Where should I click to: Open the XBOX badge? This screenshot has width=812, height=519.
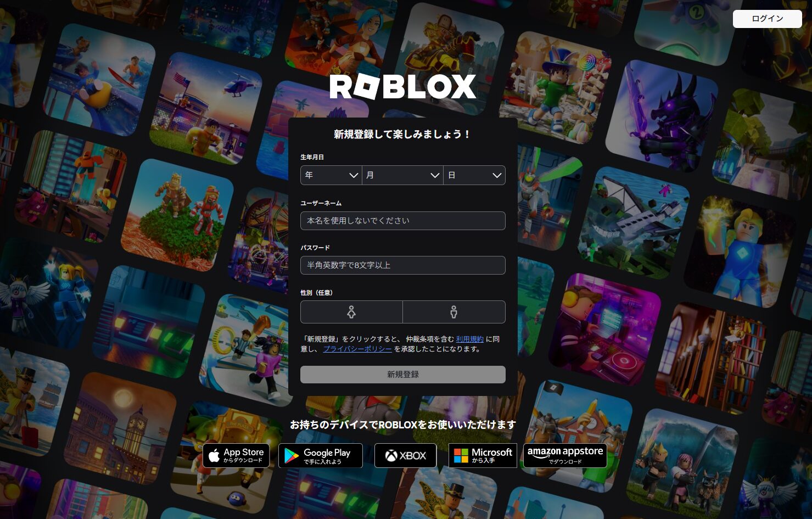click(x=405, y=456)
